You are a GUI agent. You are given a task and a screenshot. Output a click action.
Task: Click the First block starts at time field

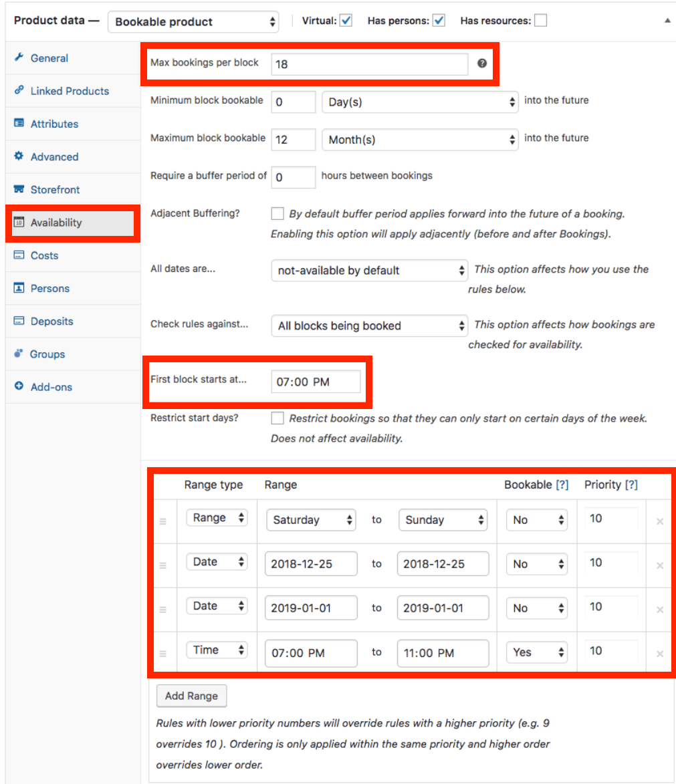(316, 382)
